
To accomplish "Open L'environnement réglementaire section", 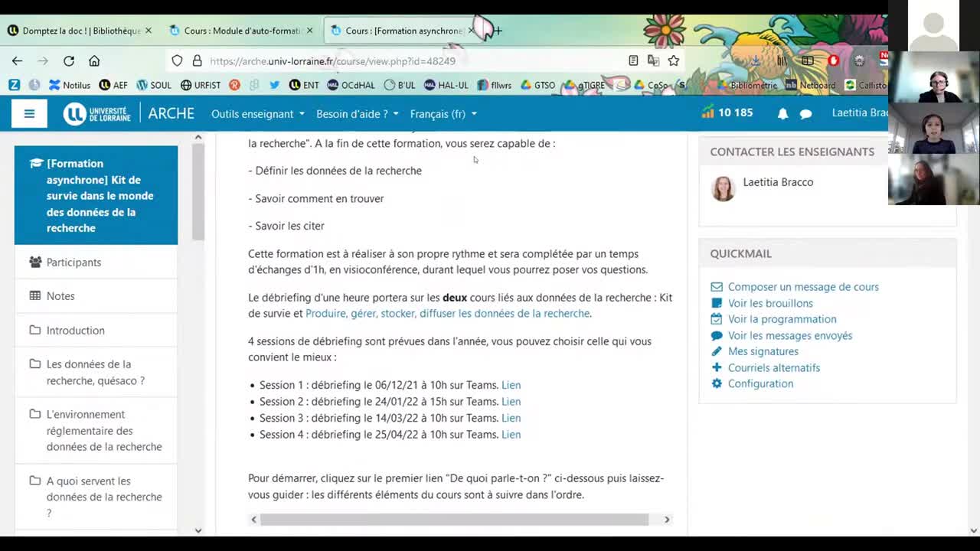I will click(x=104, y=430).
